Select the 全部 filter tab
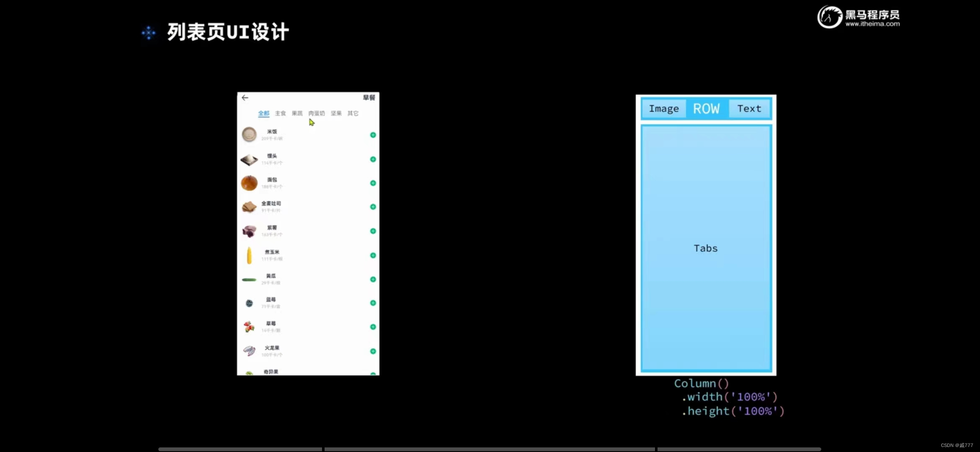The width and height of the screenshot is (980, 452). [x=263, y=113]
